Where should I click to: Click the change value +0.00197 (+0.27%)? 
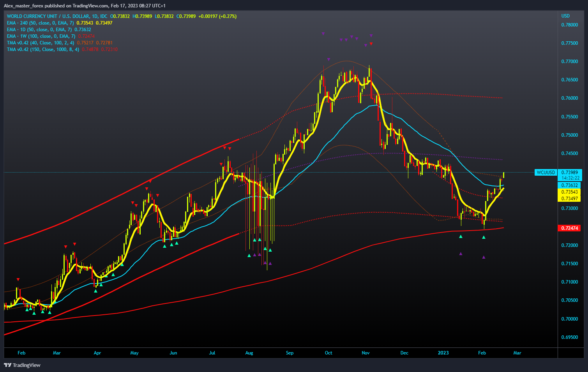coord(217,16)
